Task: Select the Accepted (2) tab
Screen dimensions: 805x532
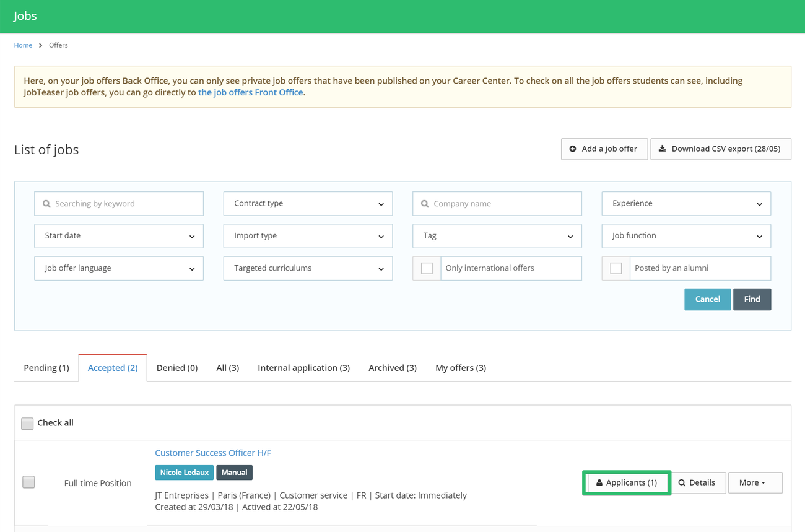Action: [113, 368]
